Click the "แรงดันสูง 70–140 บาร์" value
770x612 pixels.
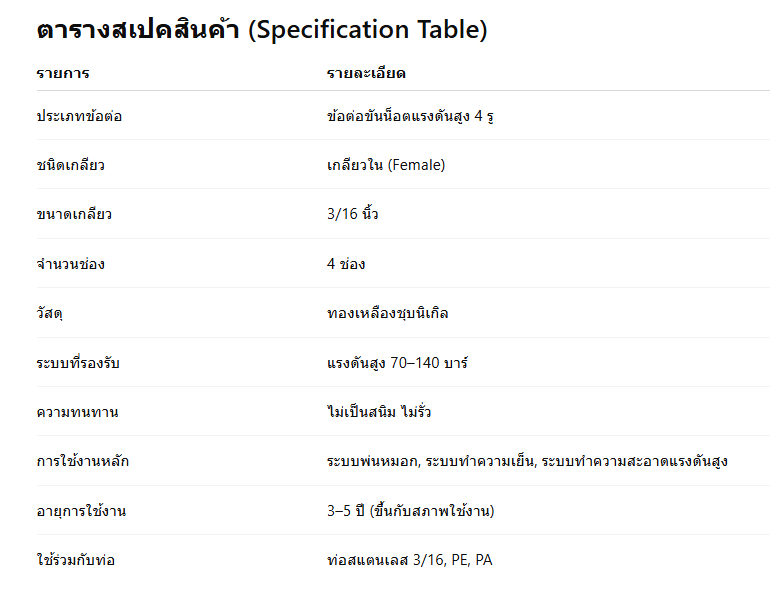tap(397, 362)
